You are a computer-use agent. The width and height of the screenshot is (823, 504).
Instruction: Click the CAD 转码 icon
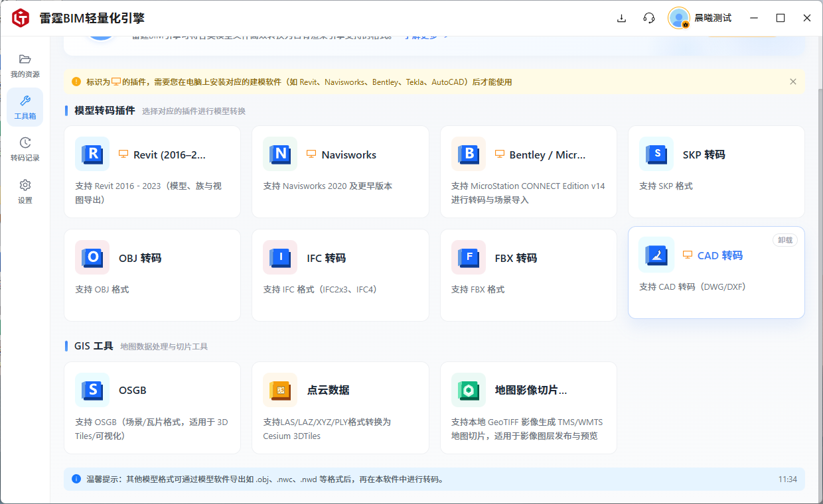tap(656, 255)
